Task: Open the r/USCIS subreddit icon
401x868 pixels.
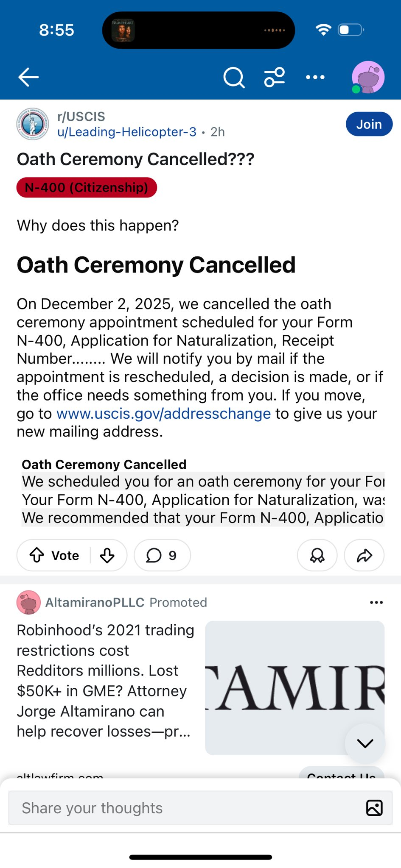Action: (33, 124)
